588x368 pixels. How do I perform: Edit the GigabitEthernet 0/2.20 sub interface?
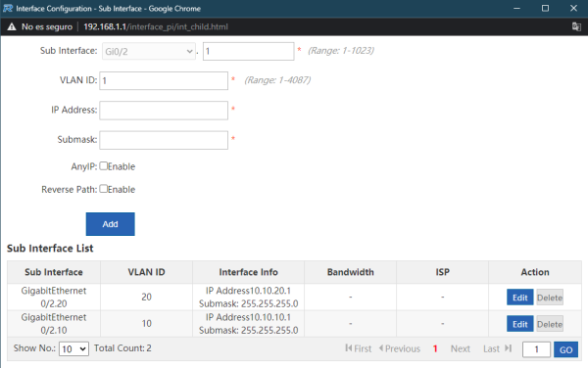tap(519, 298)
